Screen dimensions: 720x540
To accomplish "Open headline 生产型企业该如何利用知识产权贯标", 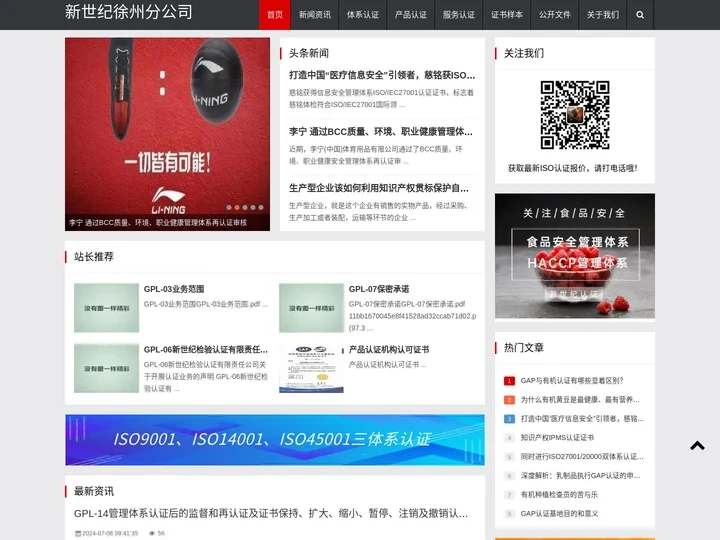I will [x=379, y=188].
